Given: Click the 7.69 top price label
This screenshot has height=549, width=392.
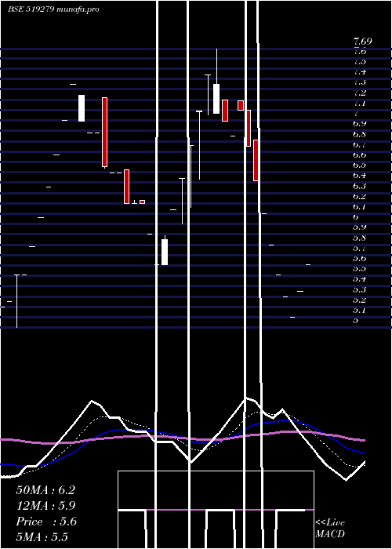Looking at the screenshot, I should click(362, 42).
